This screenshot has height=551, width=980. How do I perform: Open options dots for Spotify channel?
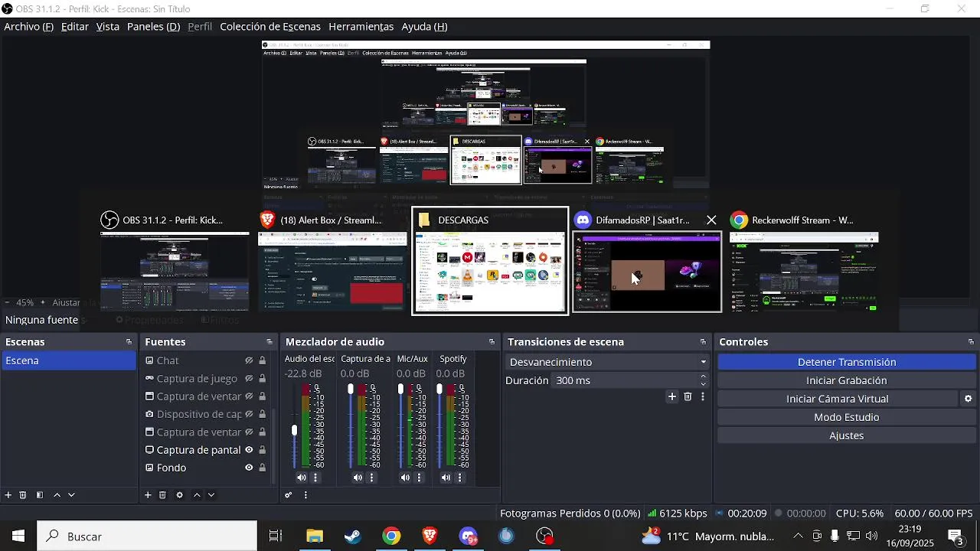459,478
